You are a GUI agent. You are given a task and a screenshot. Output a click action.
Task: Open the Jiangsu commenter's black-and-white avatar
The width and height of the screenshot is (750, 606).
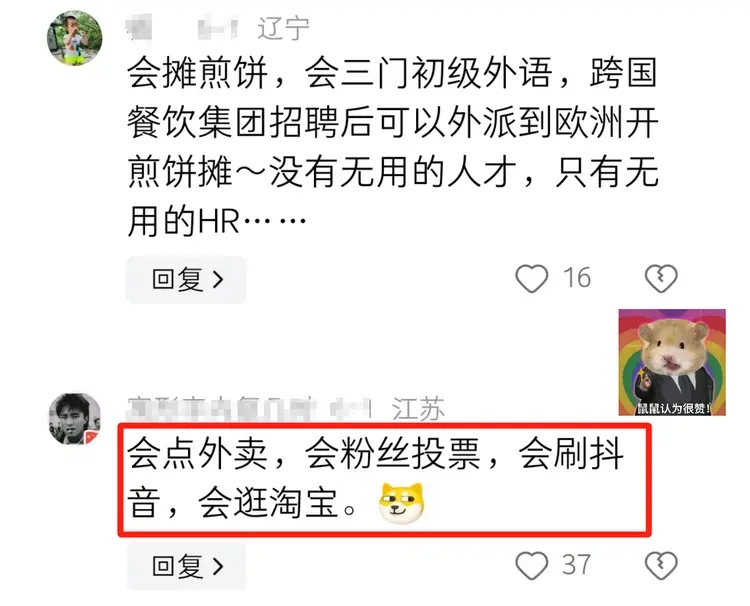[x=75, y=419]
